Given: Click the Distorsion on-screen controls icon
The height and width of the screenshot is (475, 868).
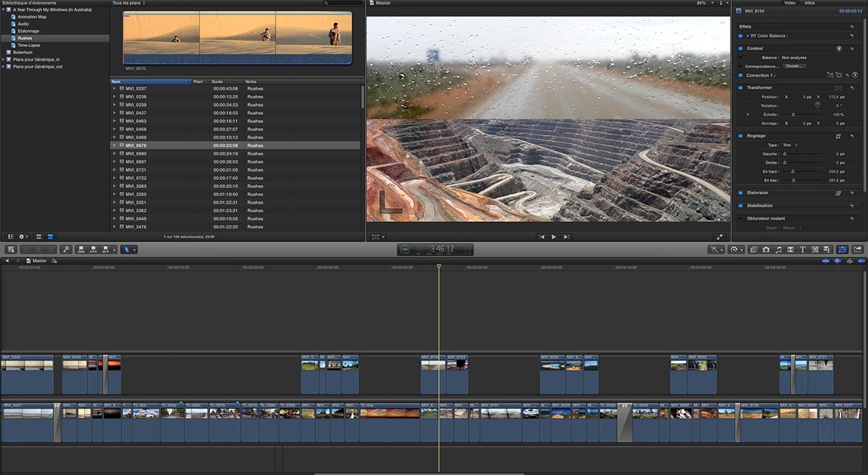Looking at the screenshot, I should tap(839, 193).
